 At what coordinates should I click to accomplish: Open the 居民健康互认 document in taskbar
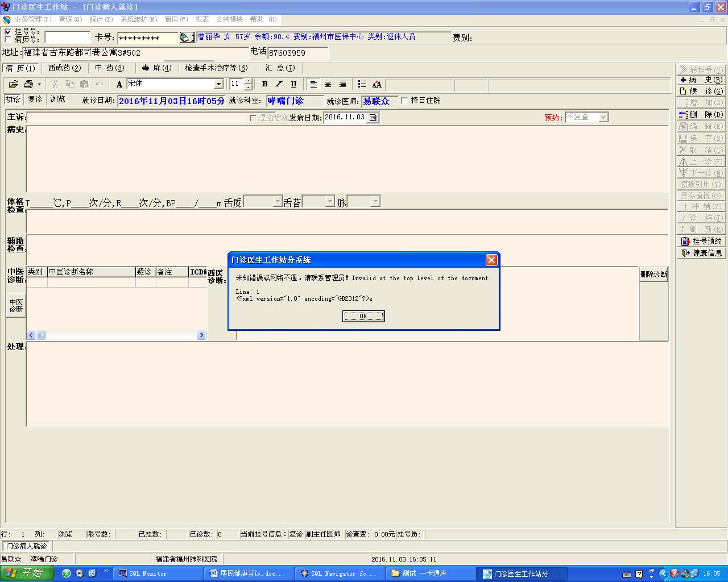[x=249, y=573]
